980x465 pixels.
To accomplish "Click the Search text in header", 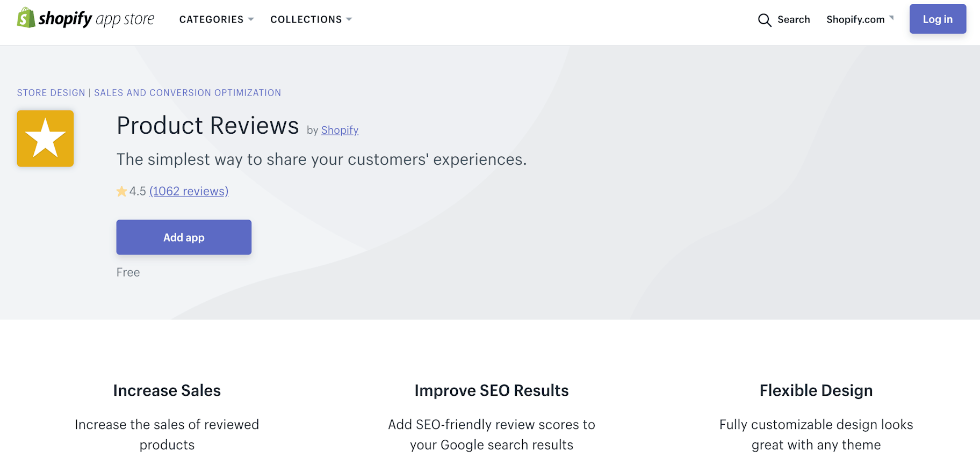I will (793, 19).
